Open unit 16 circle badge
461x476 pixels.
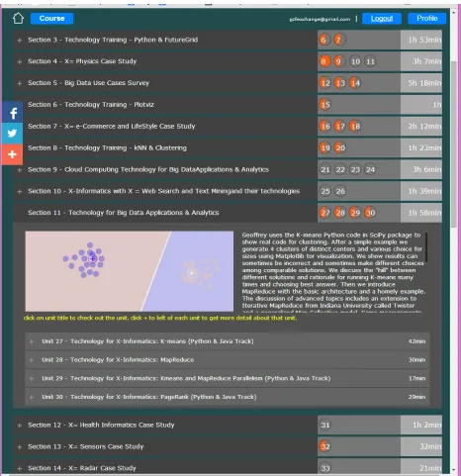(x=324, y=127)
